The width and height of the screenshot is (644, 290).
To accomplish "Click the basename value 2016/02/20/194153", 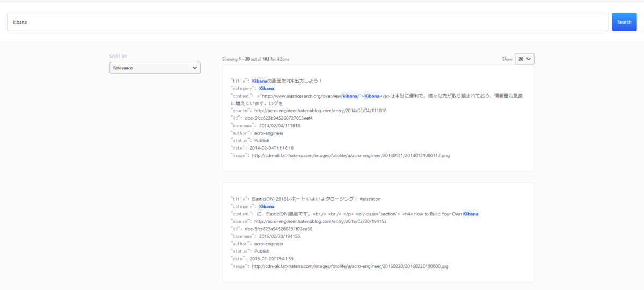I will [280, 236].
